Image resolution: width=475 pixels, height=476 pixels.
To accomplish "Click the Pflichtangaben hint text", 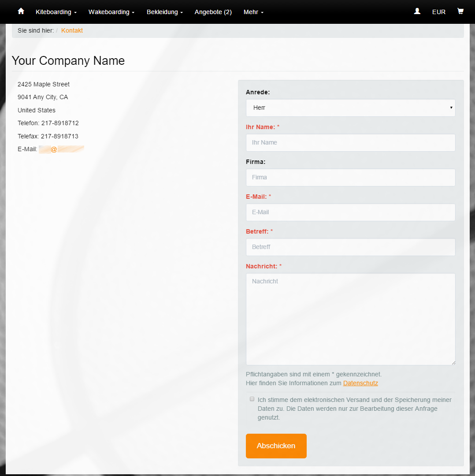I will coord(314,374).
